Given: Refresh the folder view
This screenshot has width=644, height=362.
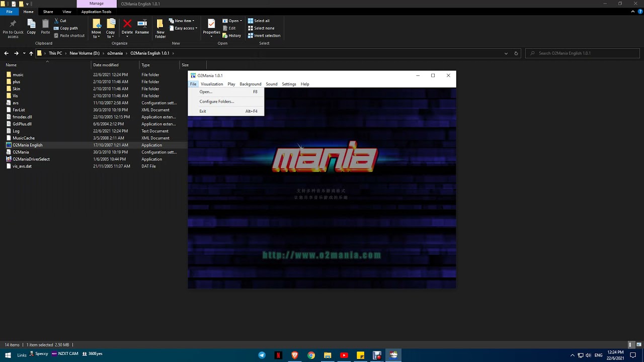Looking at the screenshot, I should point(516,53).
